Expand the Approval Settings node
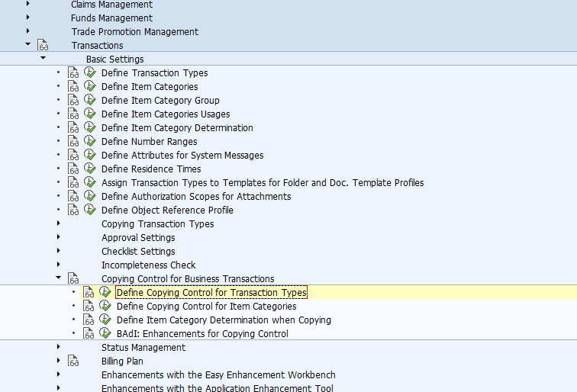The height and width of the screenshot is (392, 577). 58,237
